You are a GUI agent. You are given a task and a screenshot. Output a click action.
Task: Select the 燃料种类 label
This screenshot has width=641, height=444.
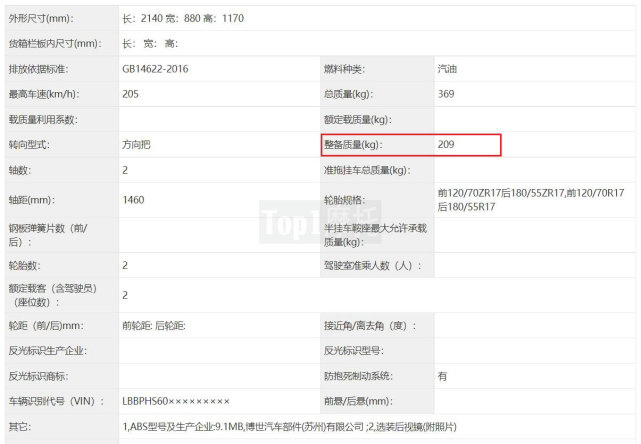coord(344,69)
